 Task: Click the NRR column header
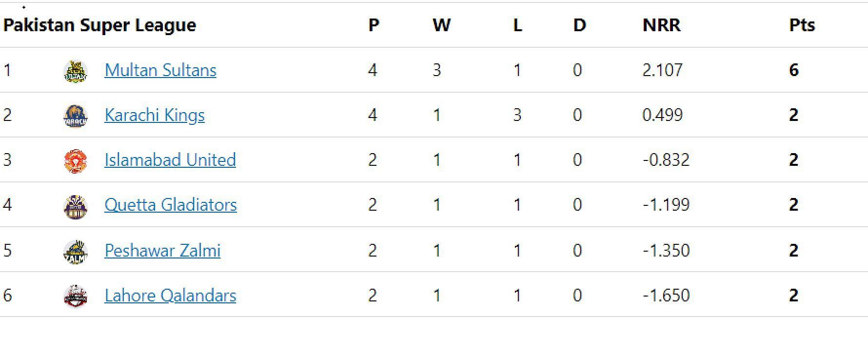661,25
